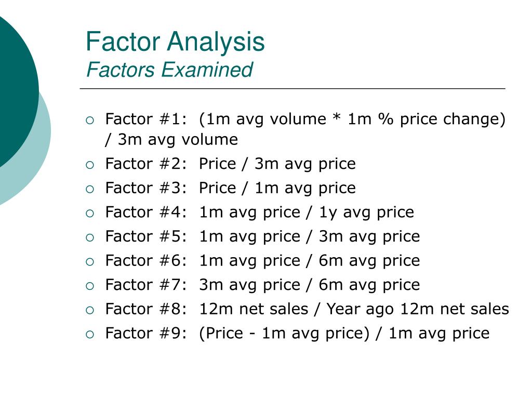Click 'Year ago 12m net sales' text
This screenshot has height=399, width=532.
tap(418, 309)
